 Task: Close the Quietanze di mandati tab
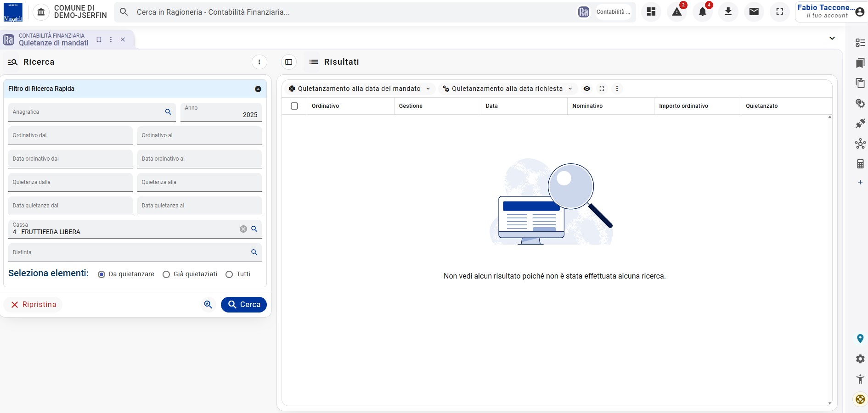click(x=123, y=39)
